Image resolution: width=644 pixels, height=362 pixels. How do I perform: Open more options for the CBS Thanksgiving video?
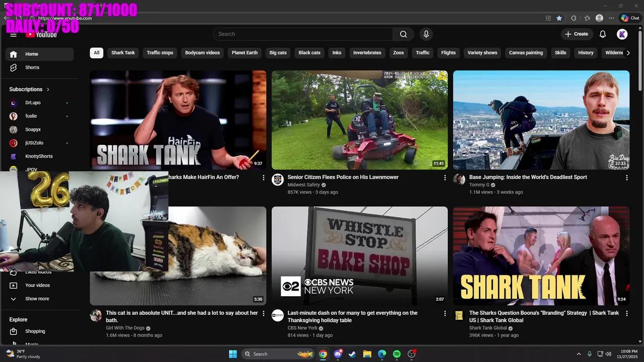pyautogui.click(x=445, y=313)
